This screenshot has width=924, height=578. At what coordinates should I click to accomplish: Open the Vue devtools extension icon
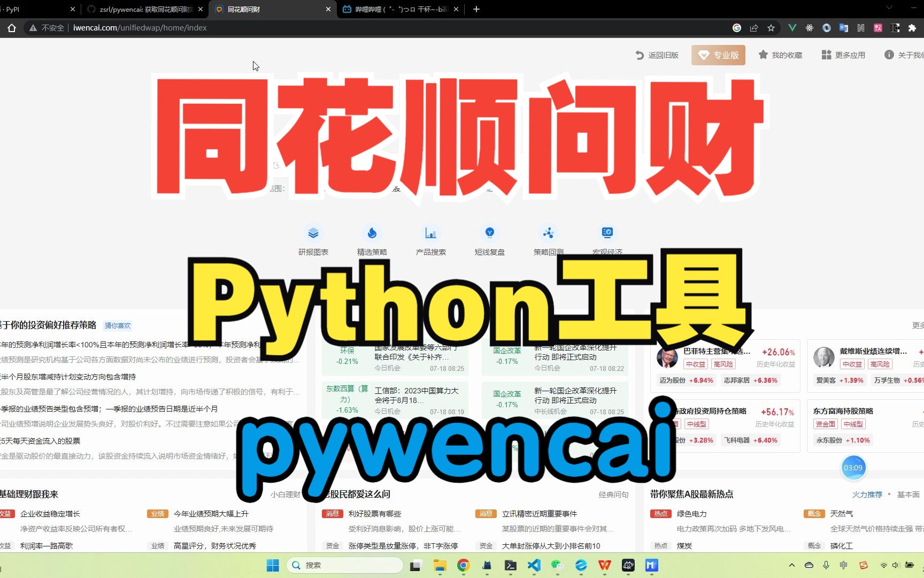click(x=792, y=28)
